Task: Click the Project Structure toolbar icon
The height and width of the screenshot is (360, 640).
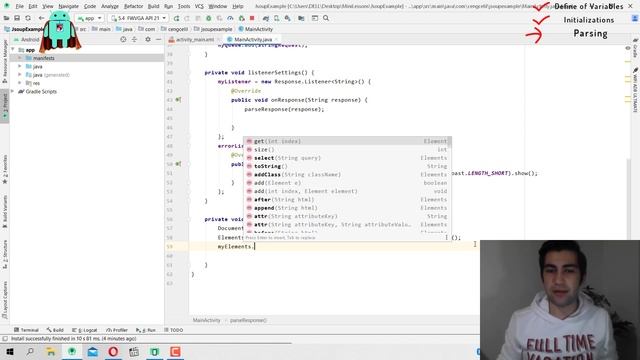Action: click(x=301, y=18)
